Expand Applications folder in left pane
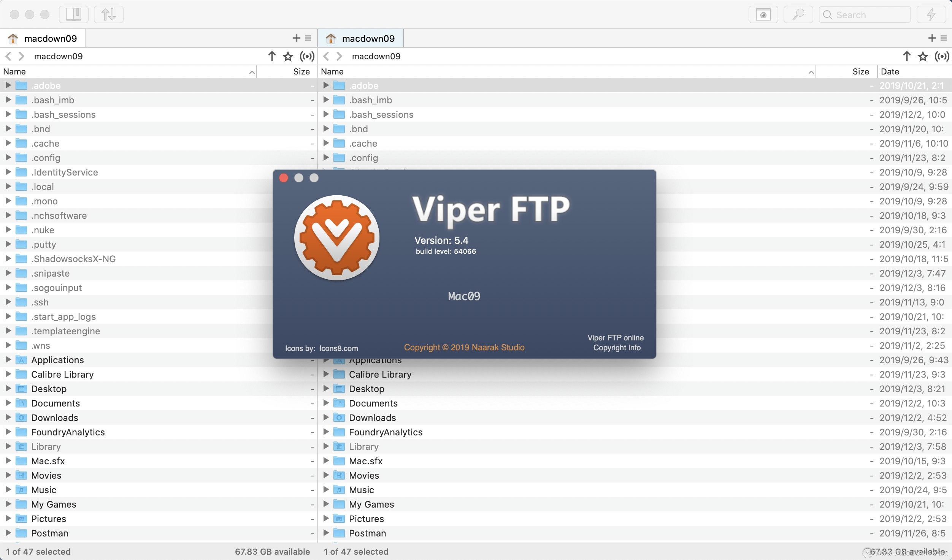Screen dimensions: 952x560 pyautogui.click(x=8, y=360)
